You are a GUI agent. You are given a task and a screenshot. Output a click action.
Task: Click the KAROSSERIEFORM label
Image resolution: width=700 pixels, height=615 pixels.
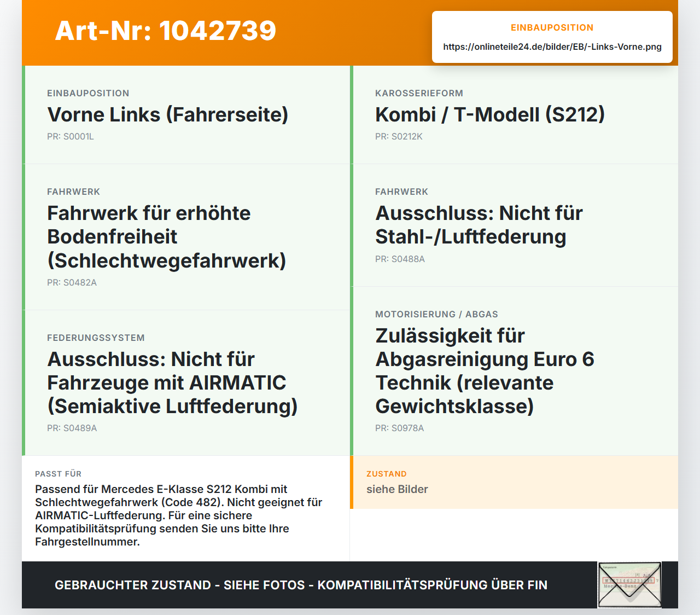(x=419, y=93)
